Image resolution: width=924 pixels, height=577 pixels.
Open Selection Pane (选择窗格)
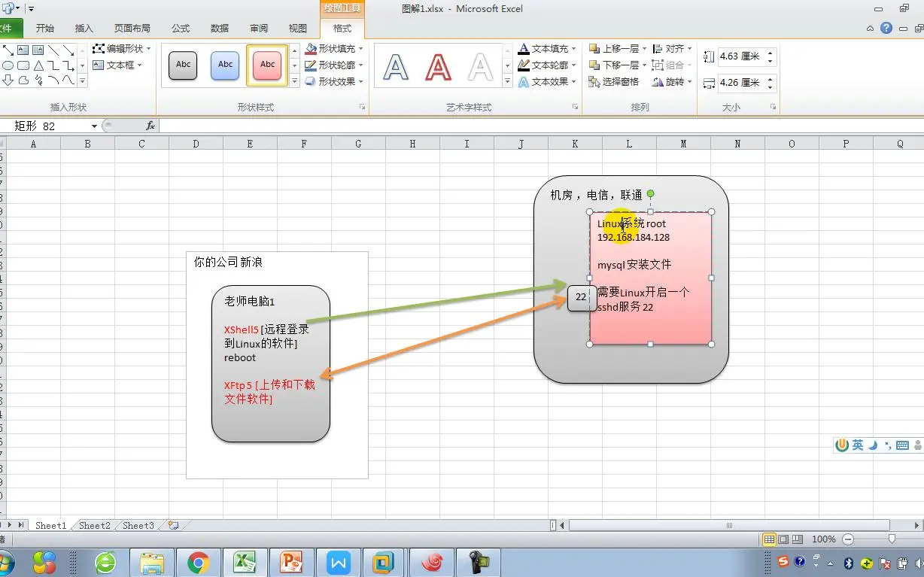(x=614, y=81)
